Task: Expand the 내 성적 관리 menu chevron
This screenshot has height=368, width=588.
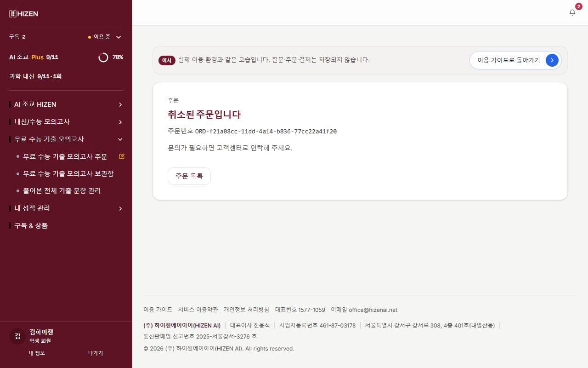Action: pyautogui.click(x=120, y=208)
